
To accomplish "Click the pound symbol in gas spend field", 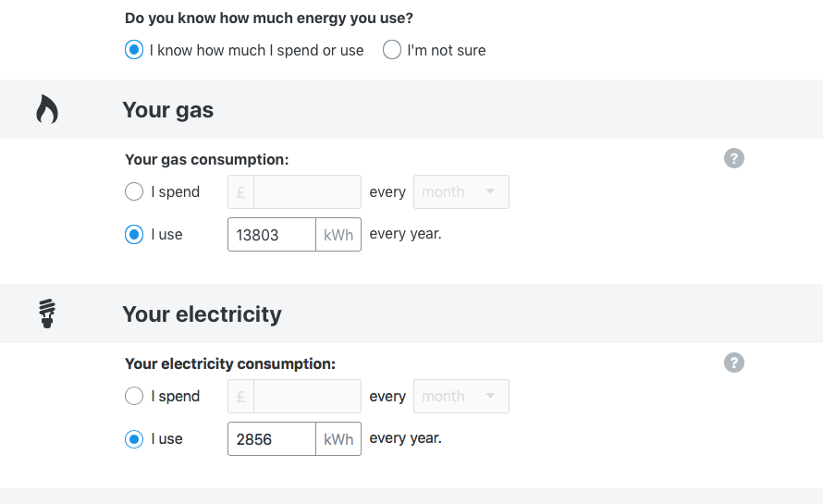I will [241, 192].
